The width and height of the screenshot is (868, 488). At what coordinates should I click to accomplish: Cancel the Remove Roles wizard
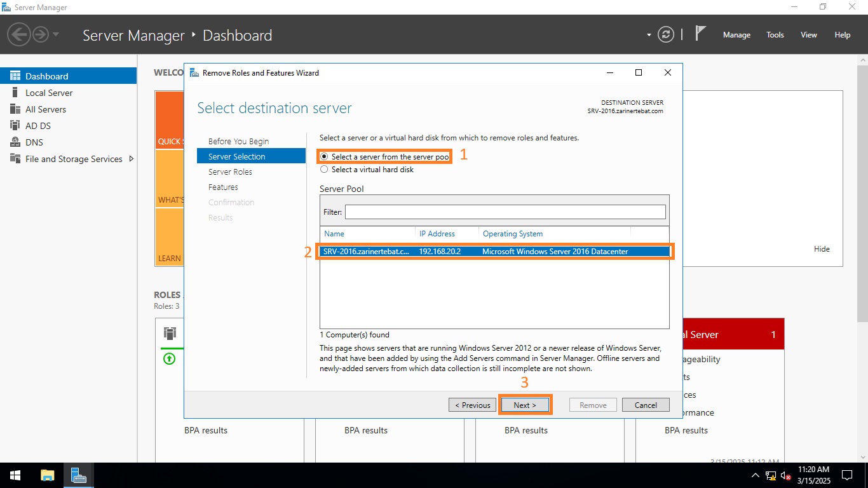646,405
